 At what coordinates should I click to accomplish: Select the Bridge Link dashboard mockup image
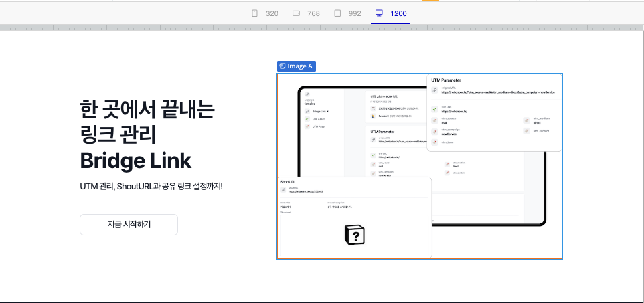coord(420,167)
